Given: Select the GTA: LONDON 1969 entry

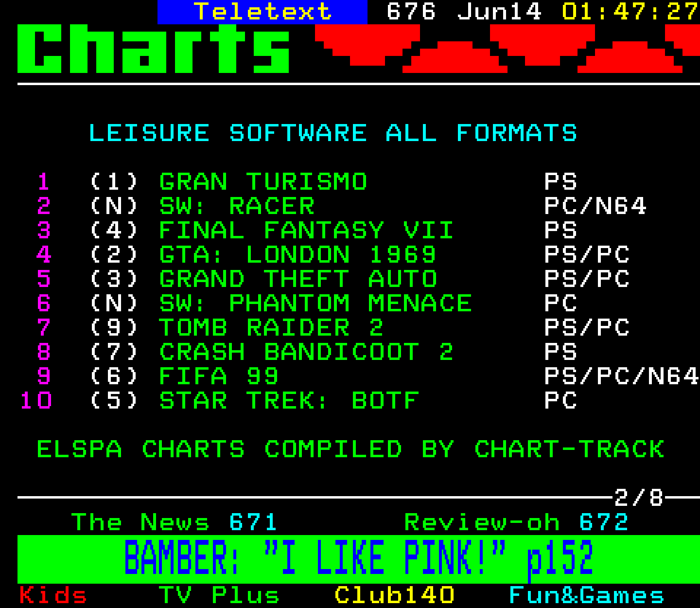Looking at the screenshot, I should point(297,255).
